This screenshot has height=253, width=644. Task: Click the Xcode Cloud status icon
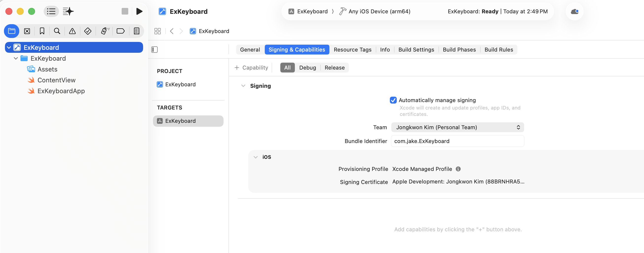574,12
